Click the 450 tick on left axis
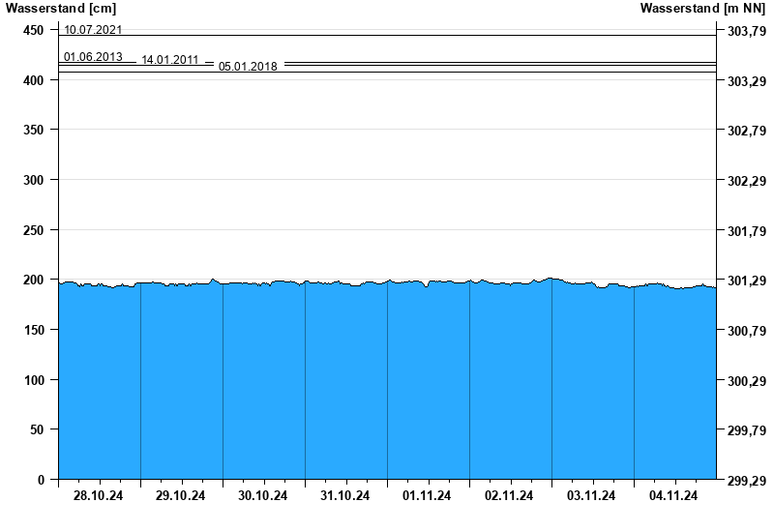Viewport: 774px width, 532px height. [x=34, y=30]
